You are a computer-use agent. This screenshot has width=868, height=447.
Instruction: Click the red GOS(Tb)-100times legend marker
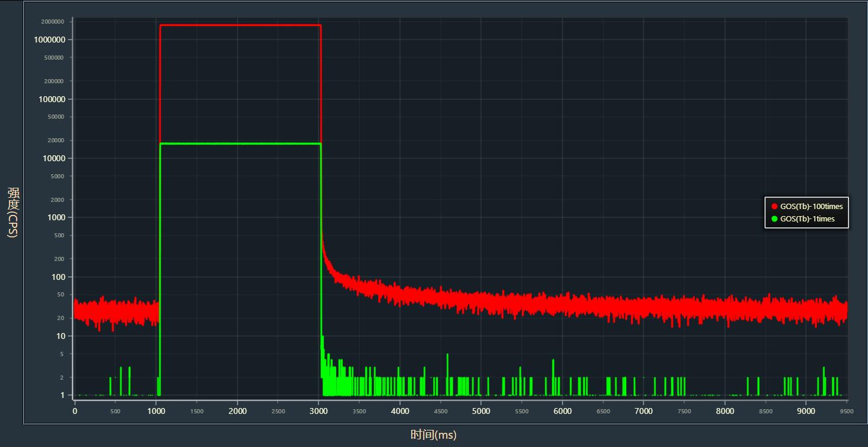(x=774, y=207)
